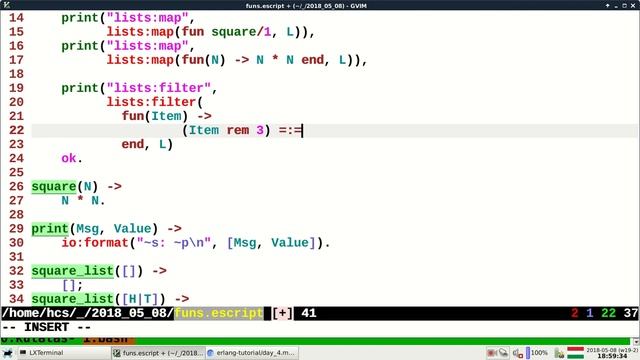Open the network connection tray icon
This screenshot has width=640, height=360.
coord(503,353)
